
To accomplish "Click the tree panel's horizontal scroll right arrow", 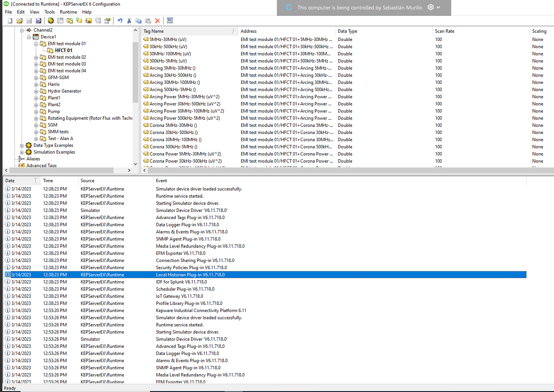I will click(x=129, y=170).
